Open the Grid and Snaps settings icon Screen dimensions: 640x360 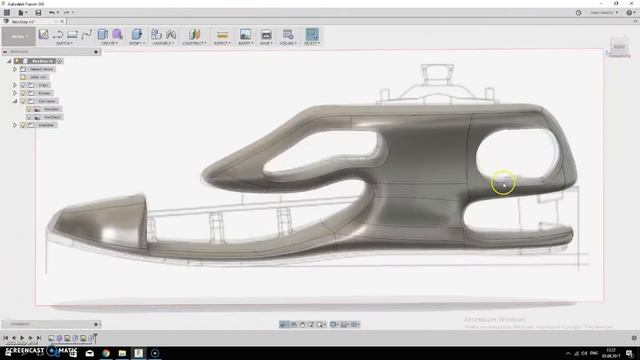pyautogui.click(x=344, y=324)
